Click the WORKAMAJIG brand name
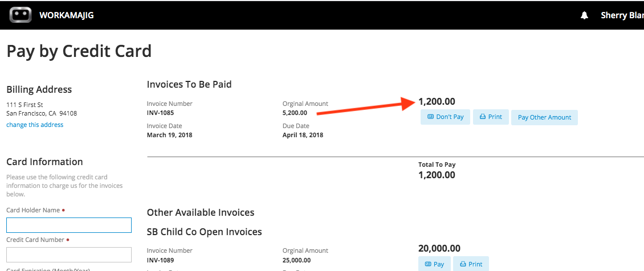The image size is (644, 271). coord(67,15)
